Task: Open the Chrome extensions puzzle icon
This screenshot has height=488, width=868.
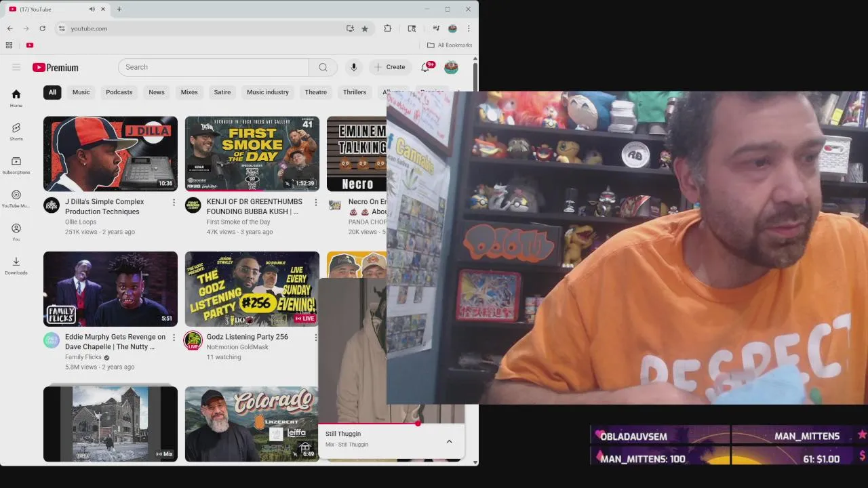Action: point(388,28)
